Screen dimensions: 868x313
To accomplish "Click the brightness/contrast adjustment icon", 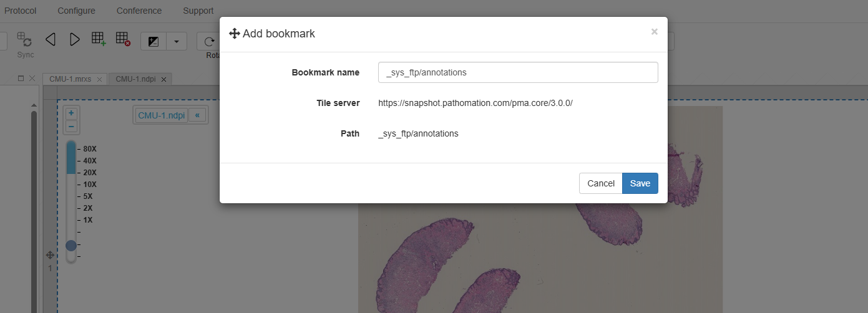I will [154, 42].
